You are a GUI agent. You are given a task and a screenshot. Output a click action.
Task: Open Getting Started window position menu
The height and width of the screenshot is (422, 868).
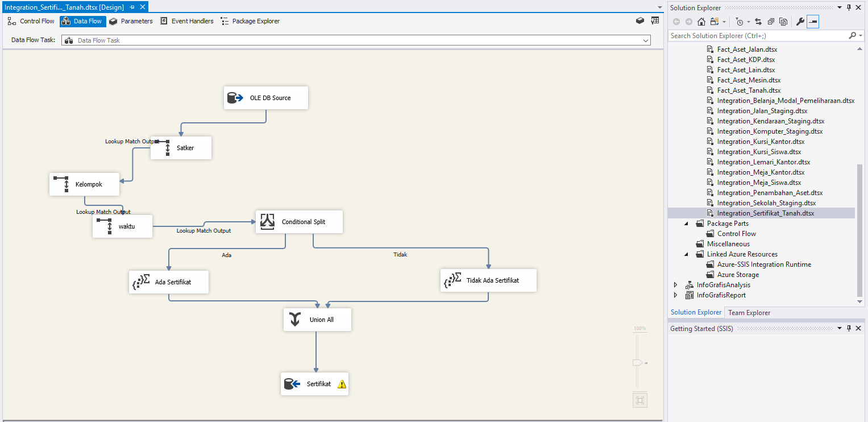(x=840, y=328)
